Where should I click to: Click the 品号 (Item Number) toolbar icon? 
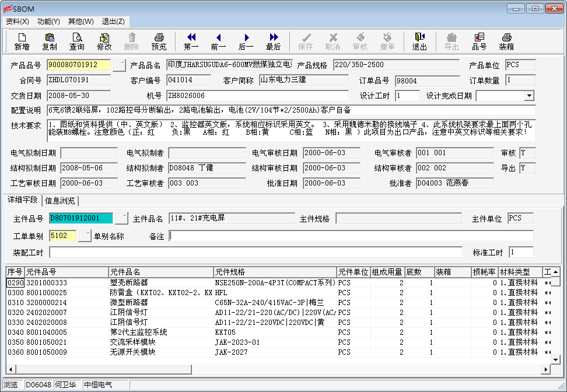point(479,41)
